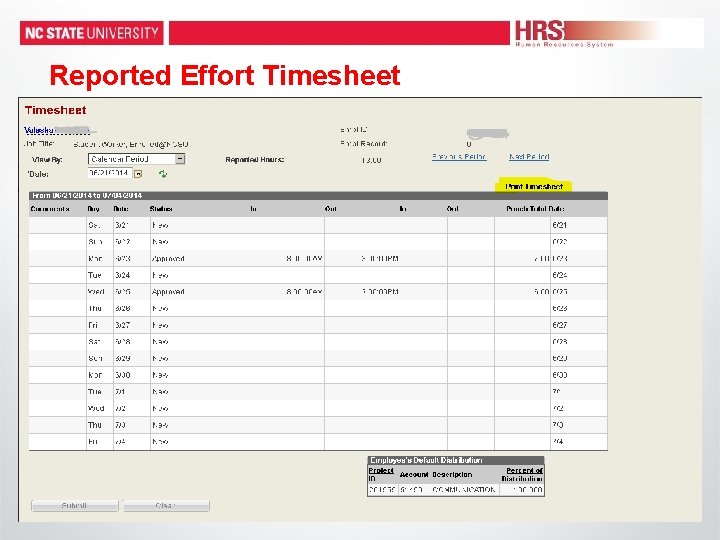This screenshot has width=720, height=540.
Task: Click the In time cell for Mon 6/23
Action: coord(304,259)
